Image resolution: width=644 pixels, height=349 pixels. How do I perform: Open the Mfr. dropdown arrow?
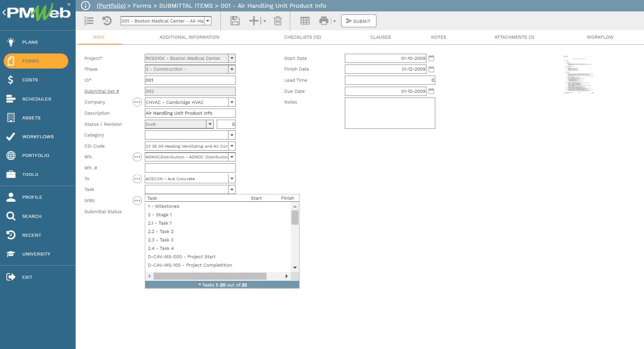tap(232, 157)
